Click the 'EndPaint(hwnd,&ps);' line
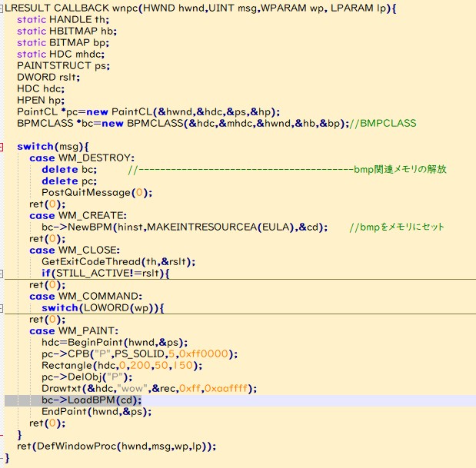This screenshot has height=468, width=476. tap(97, 412)
